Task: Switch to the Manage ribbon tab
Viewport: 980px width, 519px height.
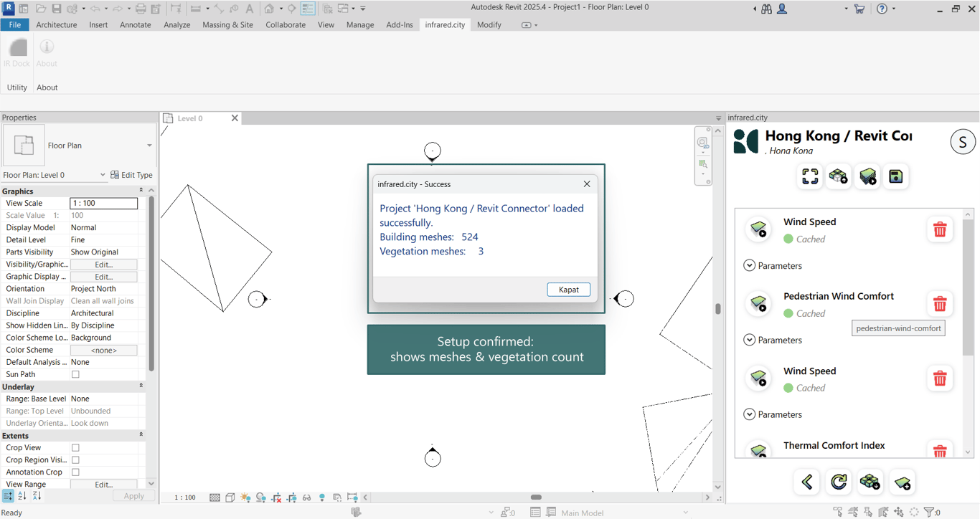Action: (360, 24)
